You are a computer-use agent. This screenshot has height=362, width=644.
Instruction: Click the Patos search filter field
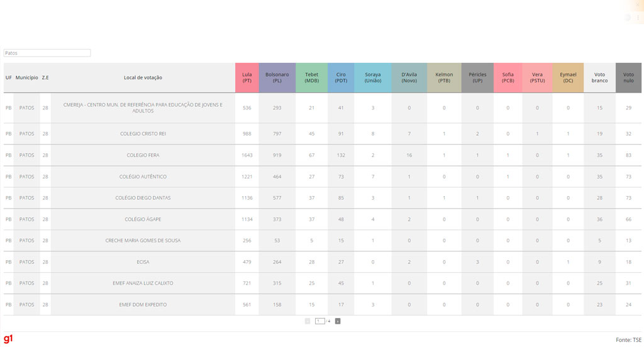47,53
